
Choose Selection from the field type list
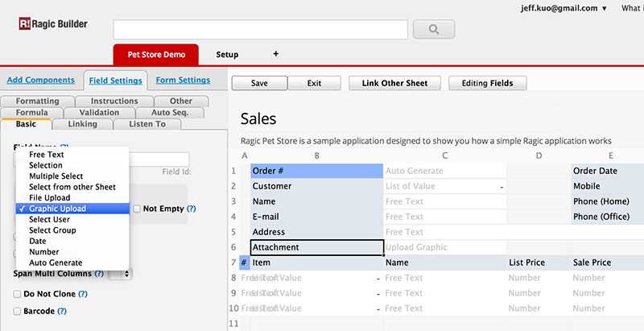(x=72, y=165)
